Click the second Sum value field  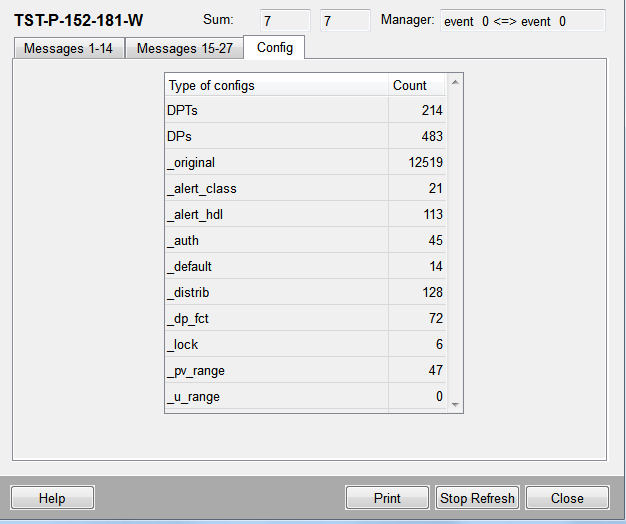[345, 21]
